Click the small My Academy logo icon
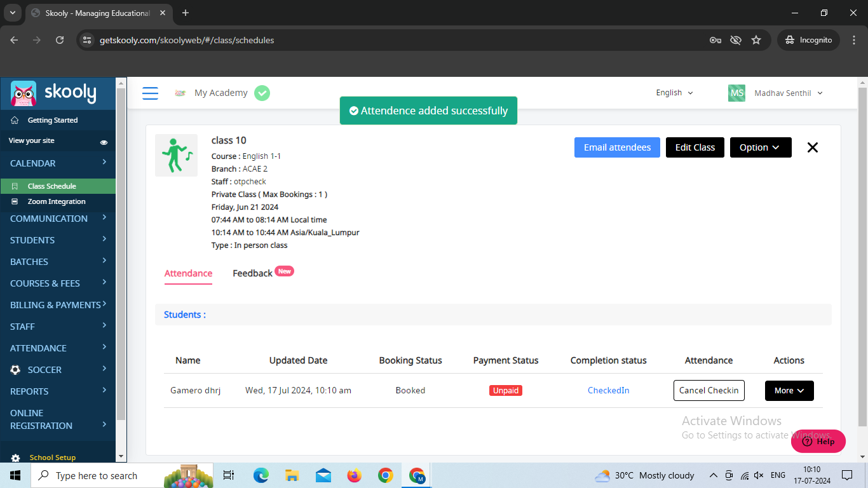The image size is (868, 488). click(180, 93)
